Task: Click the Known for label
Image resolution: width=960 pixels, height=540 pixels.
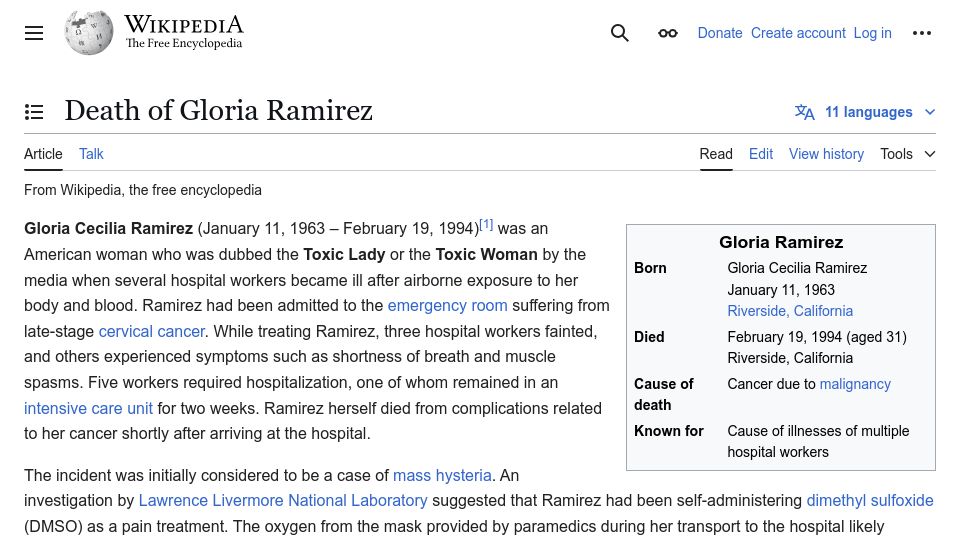Action: tap(669, 431)
